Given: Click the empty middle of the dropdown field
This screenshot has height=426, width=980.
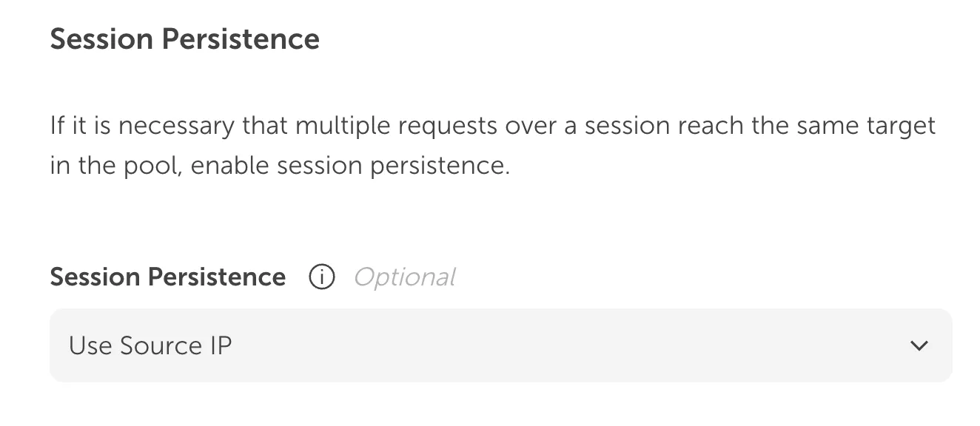Looking at the screenshot, I should point(563,345).
